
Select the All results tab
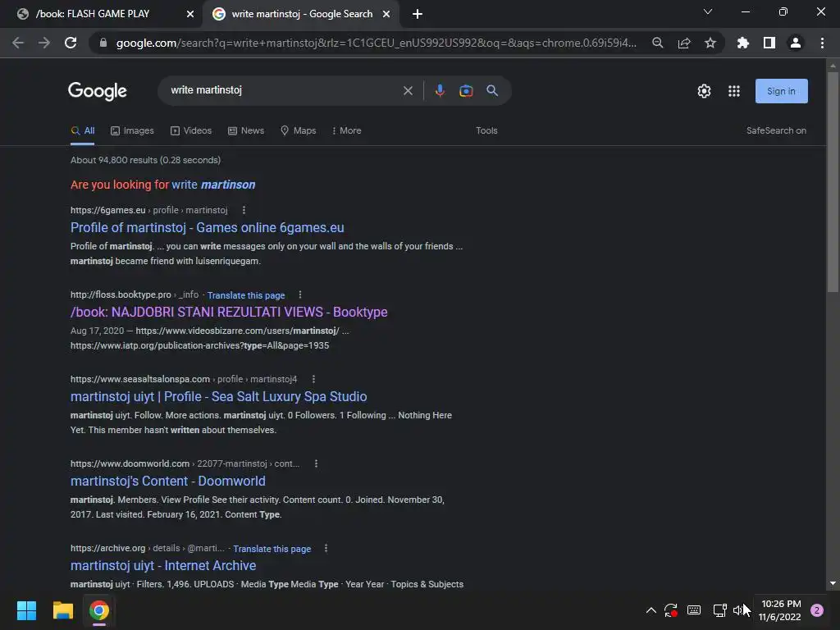(83, 130)
